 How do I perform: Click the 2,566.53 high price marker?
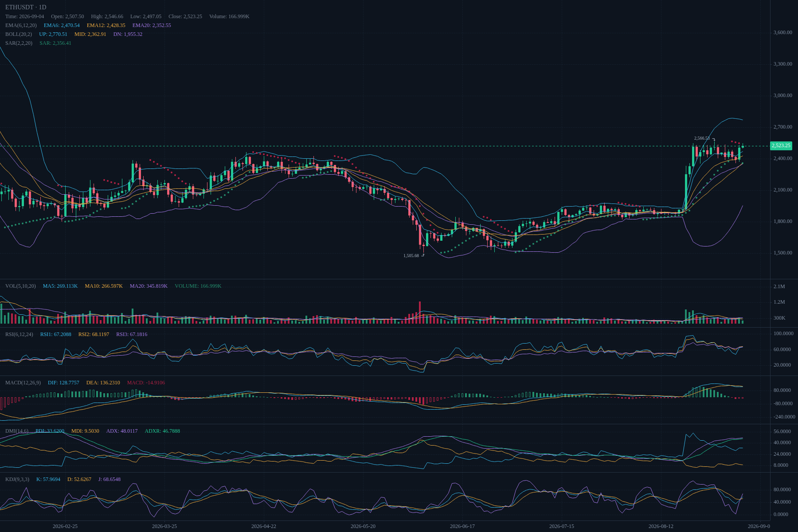702,138
